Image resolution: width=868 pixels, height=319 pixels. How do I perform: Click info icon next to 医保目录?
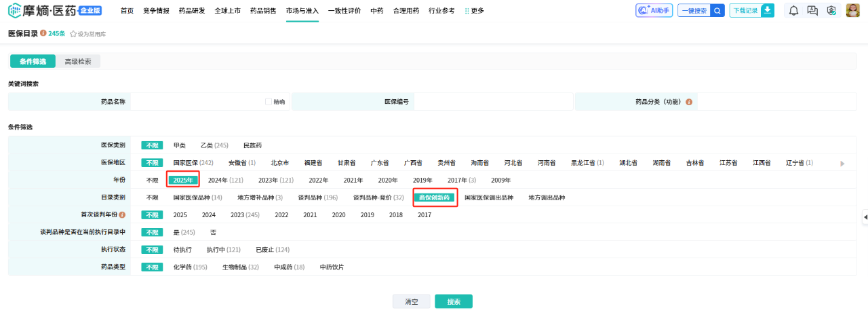pos(43,33)
